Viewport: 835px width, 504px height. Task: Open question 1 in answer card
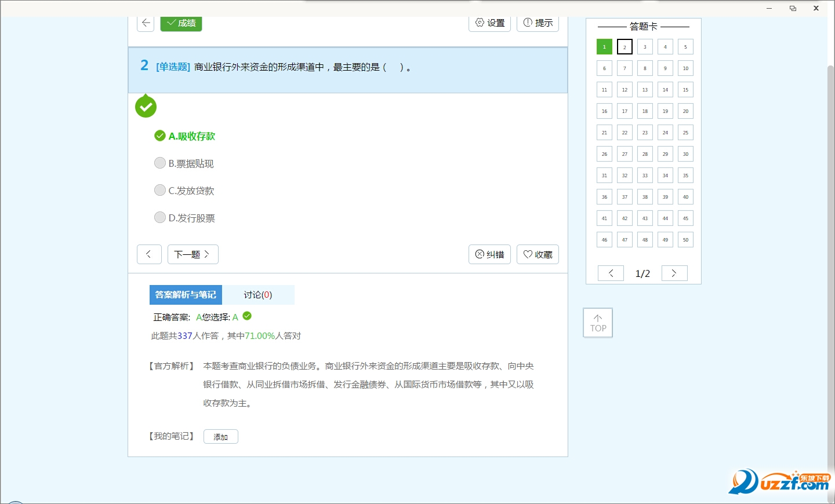(x=604, y=47)
